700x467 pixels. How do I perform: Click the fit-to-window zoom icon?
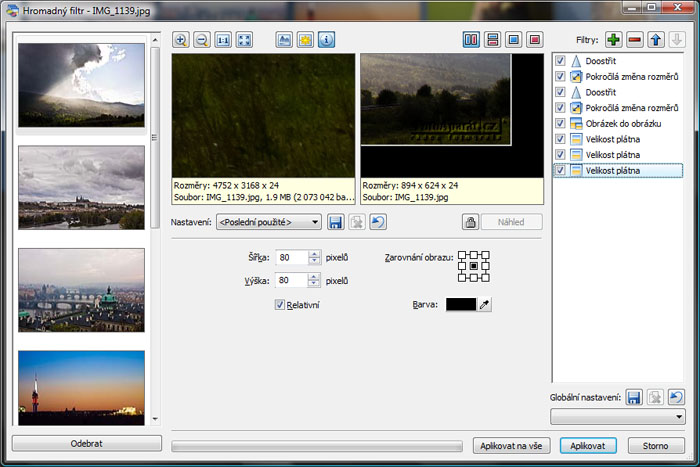244,40
